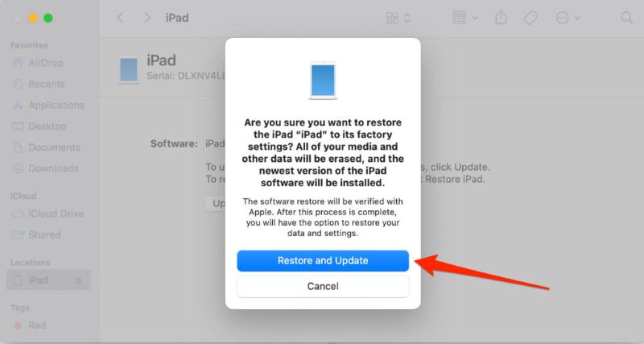This screenshot has width=644, height=344.
Task: Open the Tags toolbar icon
Action: [x=530, y=18]
